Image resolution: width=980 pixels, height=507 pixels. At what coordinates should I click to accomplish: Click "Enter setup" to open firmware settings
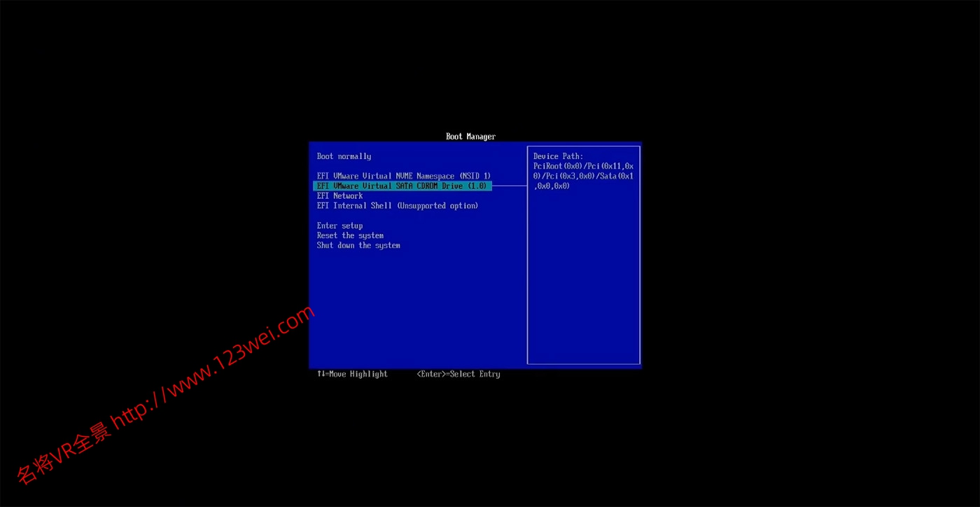pyautogui.click(x=339, y=225)
